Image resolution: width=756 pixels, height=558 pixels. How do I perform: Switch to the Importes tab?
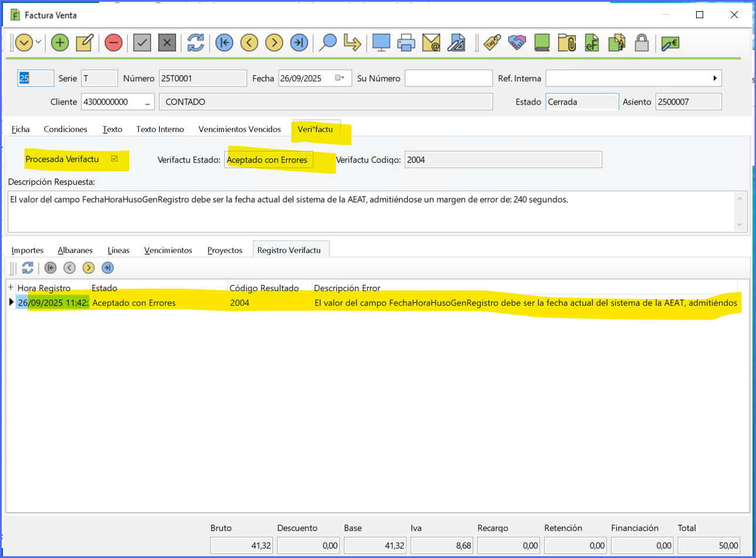[28, 250]
